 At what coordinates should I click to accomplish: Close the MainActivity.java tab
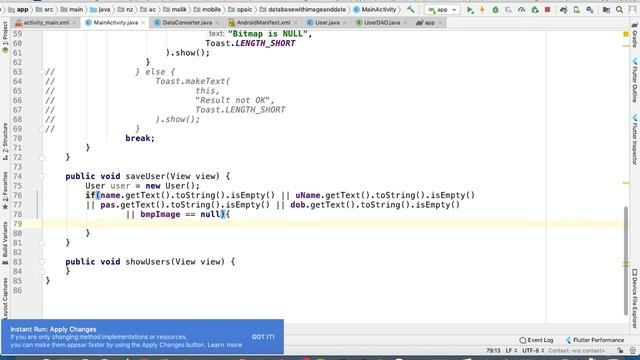click(x=143, y=23)
